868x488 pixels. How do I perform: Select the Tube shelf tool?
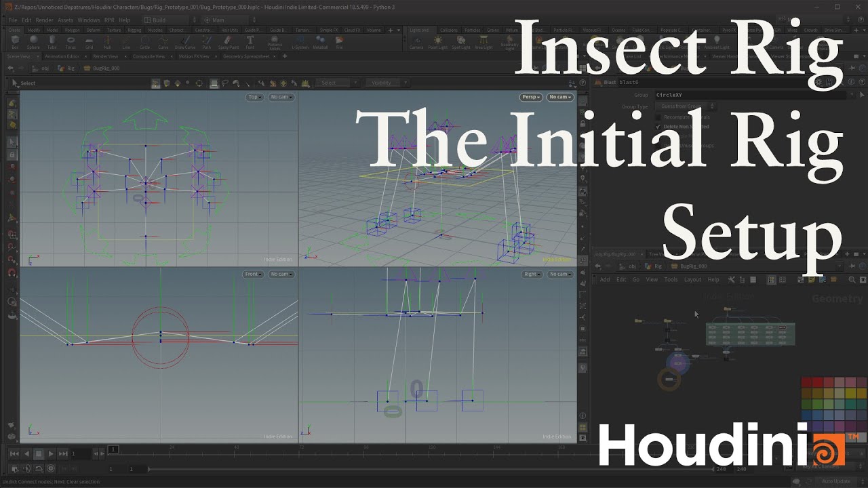(x=52, y=43)
